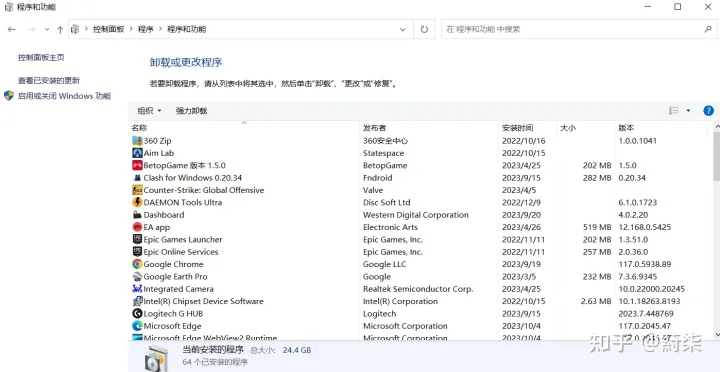
Task: Click the scrollbar down arrow
Action: tap(716, 334)
